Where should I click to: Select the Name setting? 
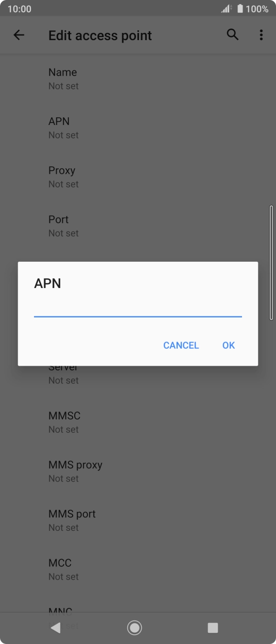(x=138, y=79)
